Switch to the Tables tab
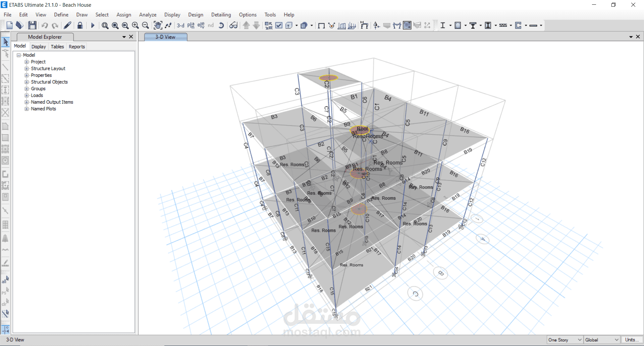 [x=57, y=46]
